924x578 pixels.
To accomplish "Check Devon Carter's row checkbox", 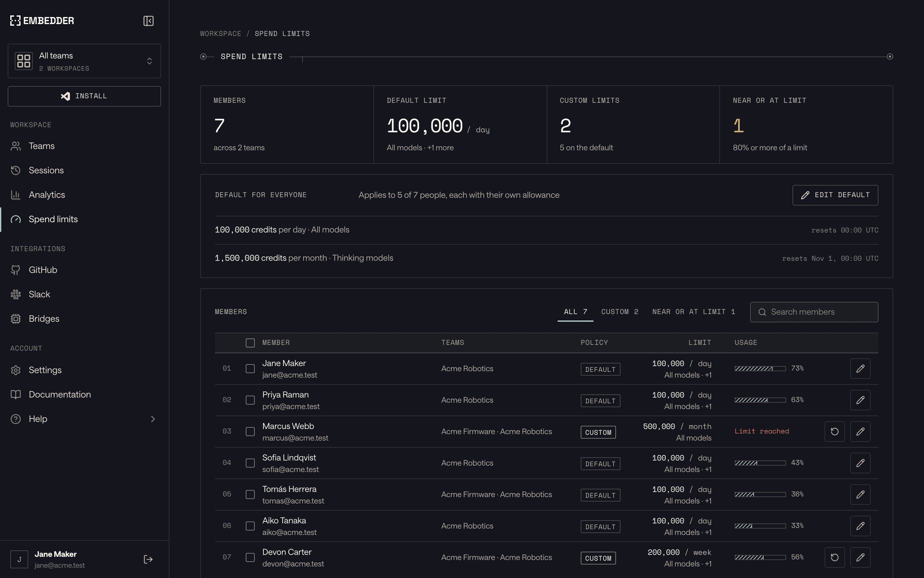I will coord(250,557).
